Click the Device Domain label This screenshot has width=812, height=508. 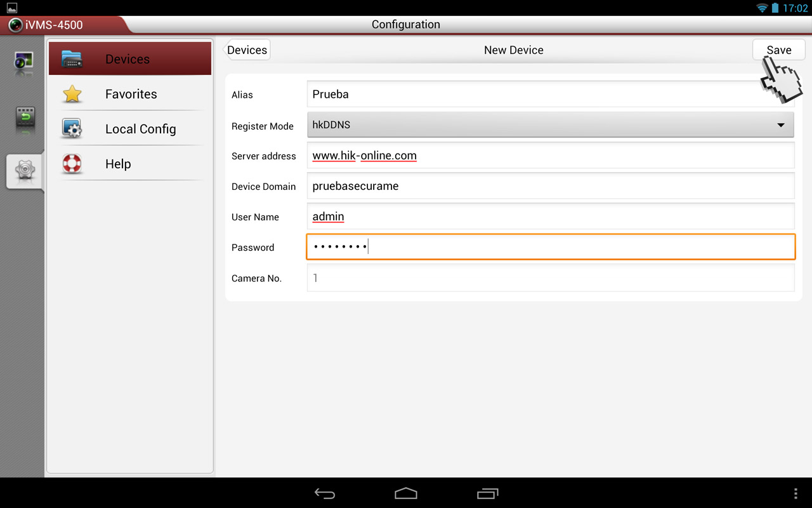(264, 187)
